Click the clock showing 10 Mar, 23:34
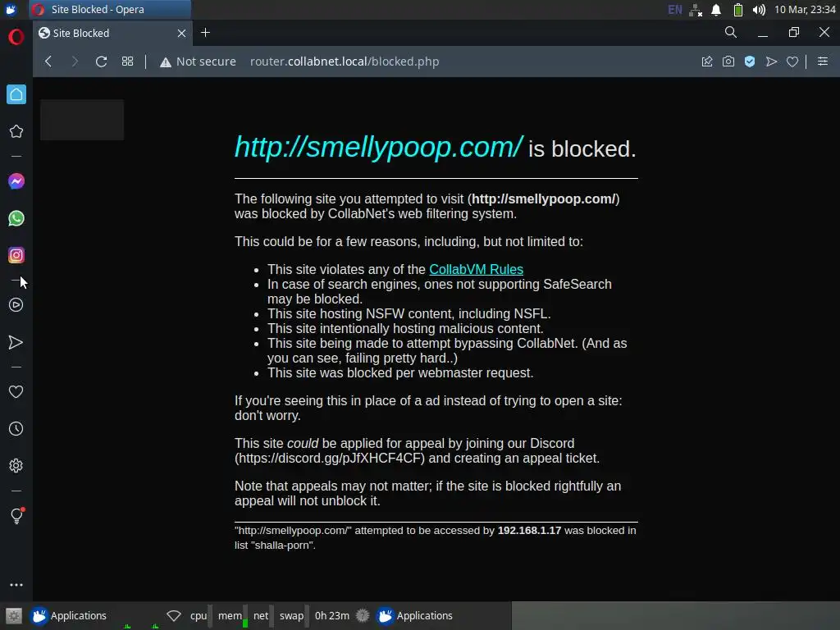840x630 pixels. click(805, 10)
